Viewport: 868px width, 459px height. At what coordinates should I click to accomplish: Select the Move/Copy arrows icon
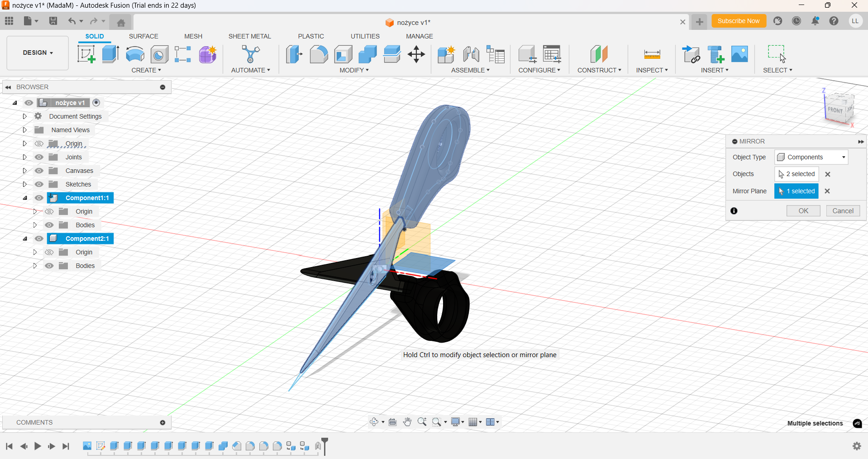pos(416,54)
